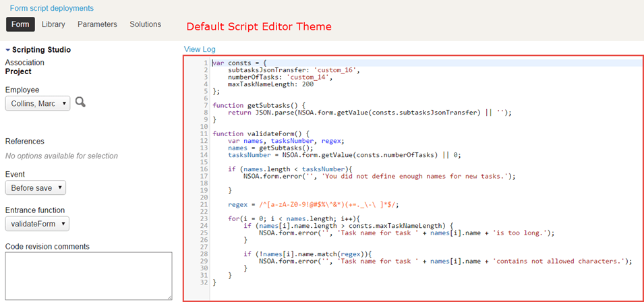This screenshot has height=302, width=644.
Task: Click the 'did not define enough names' error line
Action: coord(379,176)
